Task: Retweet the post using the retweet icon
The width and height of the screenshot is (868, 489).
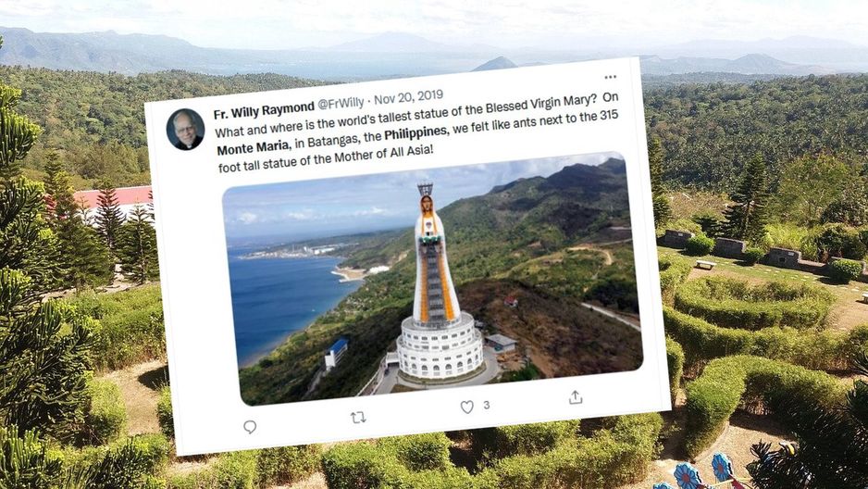Action: [358, 417]
